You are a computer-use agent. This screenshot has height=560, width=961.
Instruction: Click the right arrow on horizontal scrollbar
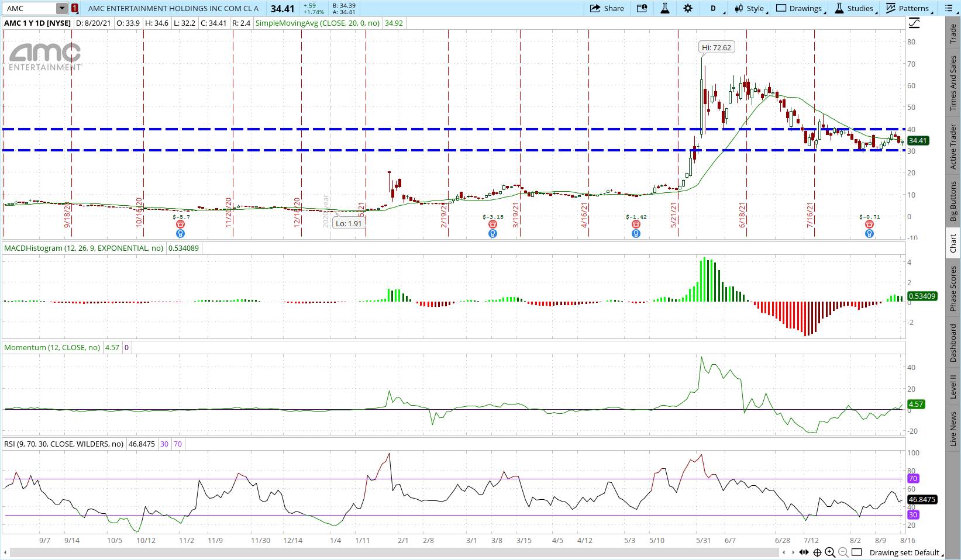click(x=793, y=552)
